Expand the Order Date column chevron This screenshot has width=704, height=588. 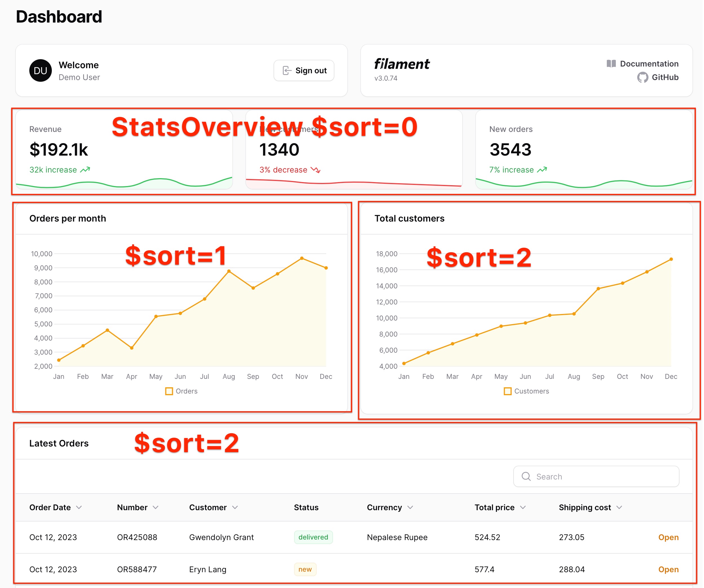(79, 507)
